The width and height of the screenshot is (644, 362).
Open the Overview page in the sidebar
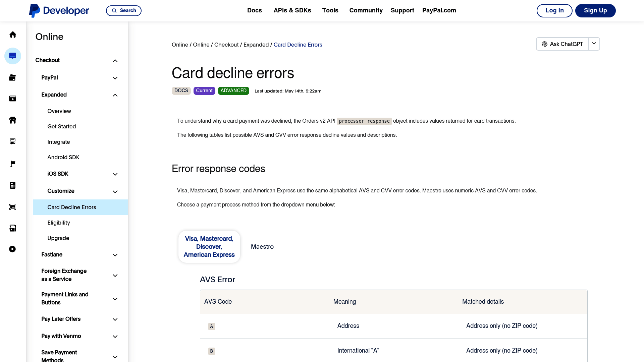click(x=59, y=111)
